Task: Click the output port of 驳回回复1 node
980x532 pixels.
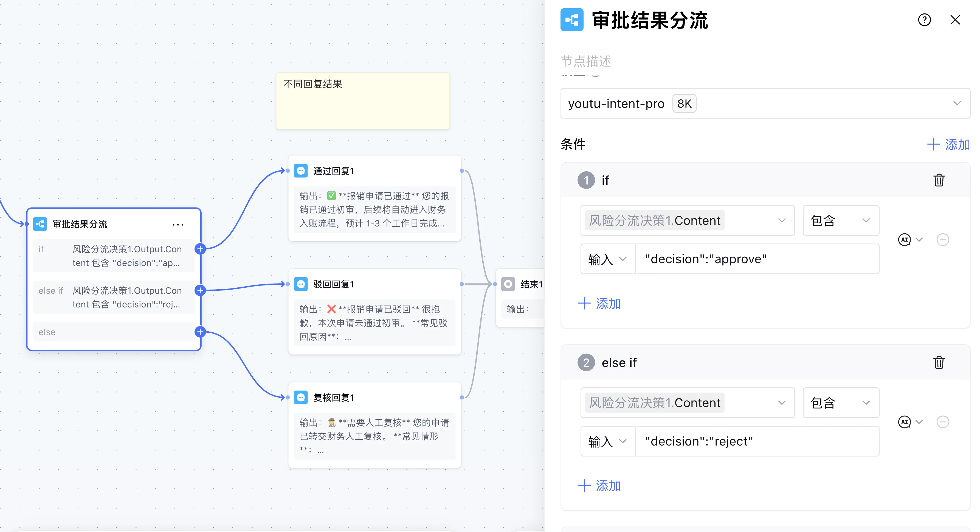Action: [461, 284]
